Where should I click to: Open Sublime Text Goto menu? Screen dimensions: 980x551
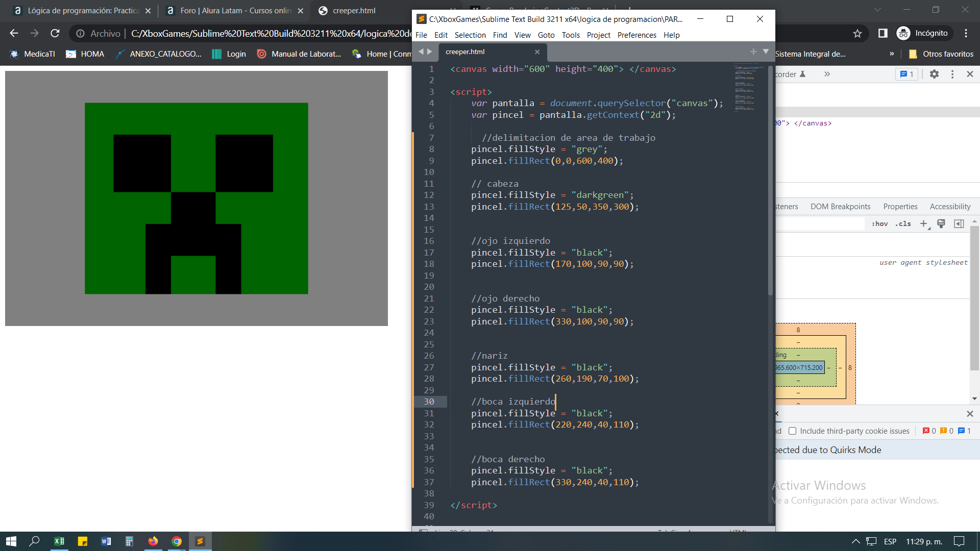coord(546,35)
